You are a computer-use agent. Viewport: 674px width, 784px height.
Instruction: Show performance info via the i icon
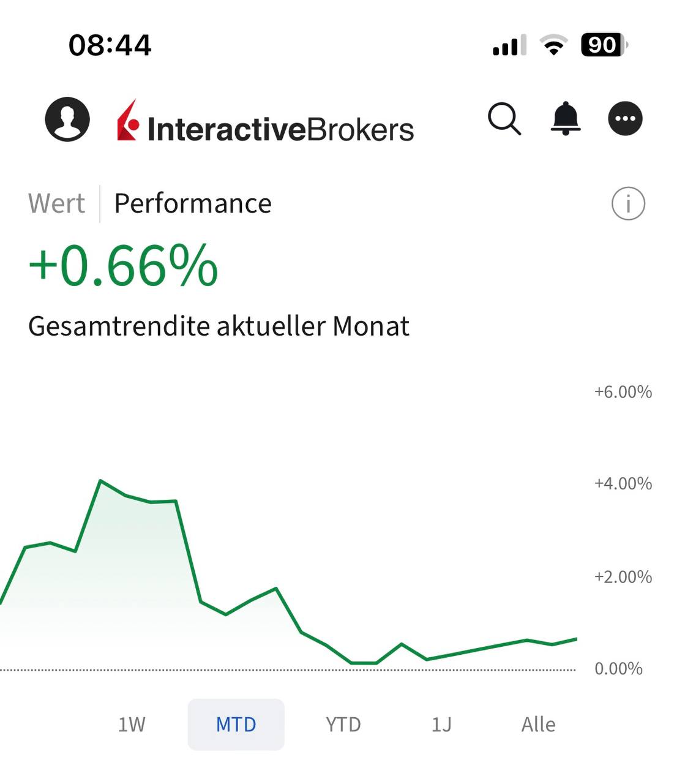pos(628,203)
